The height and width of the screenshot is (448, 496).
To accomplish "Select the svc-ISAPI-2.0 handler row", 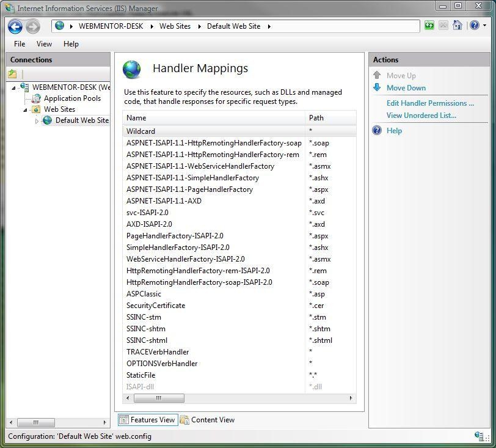I will [239, 213].
